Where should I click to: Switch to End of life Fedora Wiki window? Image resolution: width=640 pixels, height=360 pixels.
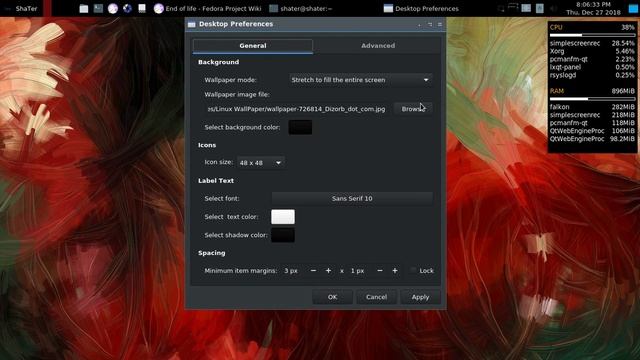coord(208,8)
